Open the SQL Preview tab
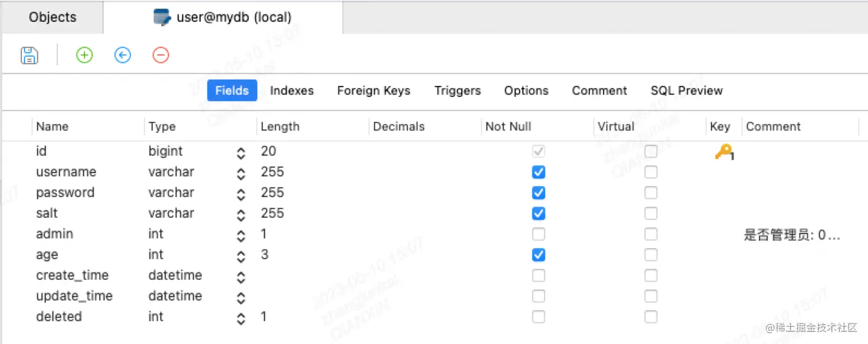 (x=686, y=90)
